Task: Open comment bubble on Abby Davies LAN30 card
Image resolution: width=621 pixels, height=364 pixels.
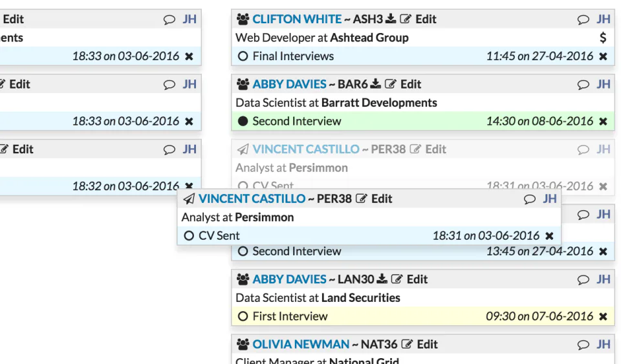Action: point(583,280)
